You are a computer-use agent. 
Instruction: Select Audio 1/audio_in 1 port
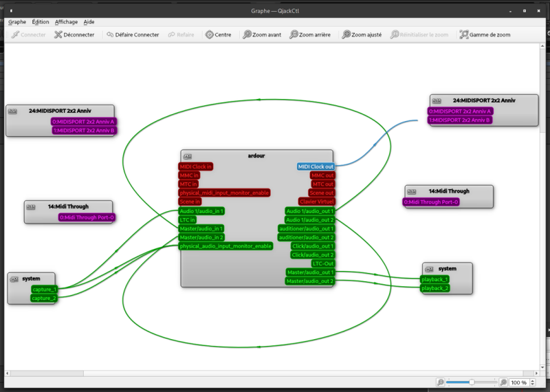coord(201,211)
